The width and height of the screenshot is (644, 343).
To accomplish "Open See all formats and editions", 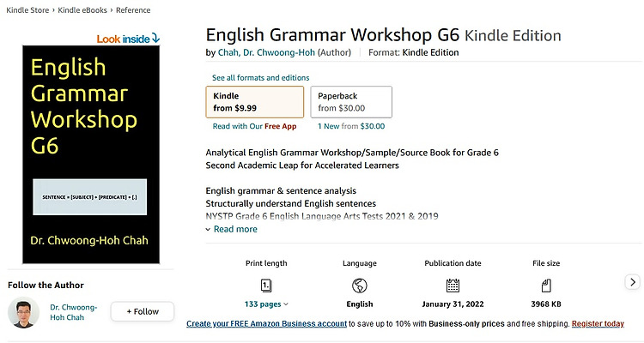I will pos(260,77).
